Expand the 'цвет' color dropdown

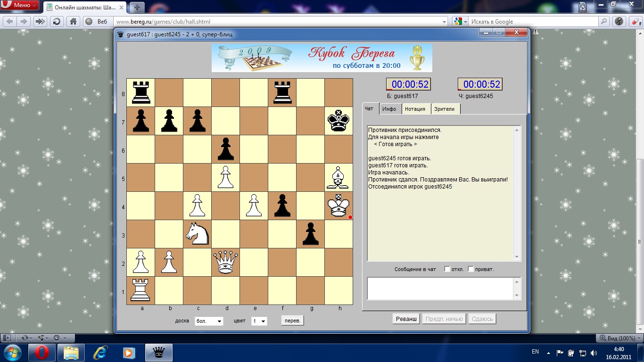click(259, 321)
